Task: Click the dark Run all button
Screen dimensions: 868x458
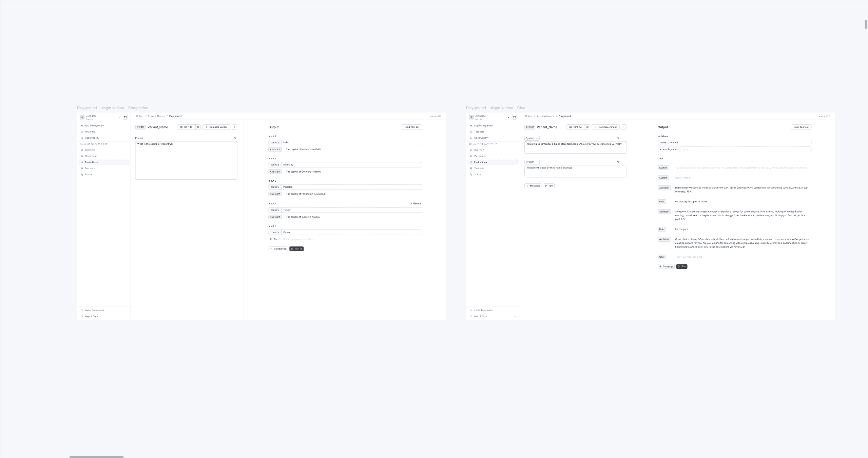Action: (296, 249)
